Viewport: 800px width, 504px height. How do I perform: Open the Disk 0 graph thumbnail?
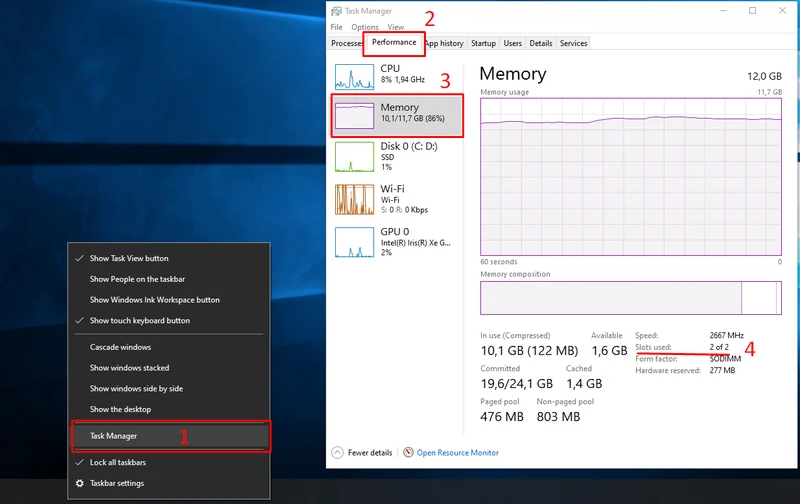click(354, 157)
